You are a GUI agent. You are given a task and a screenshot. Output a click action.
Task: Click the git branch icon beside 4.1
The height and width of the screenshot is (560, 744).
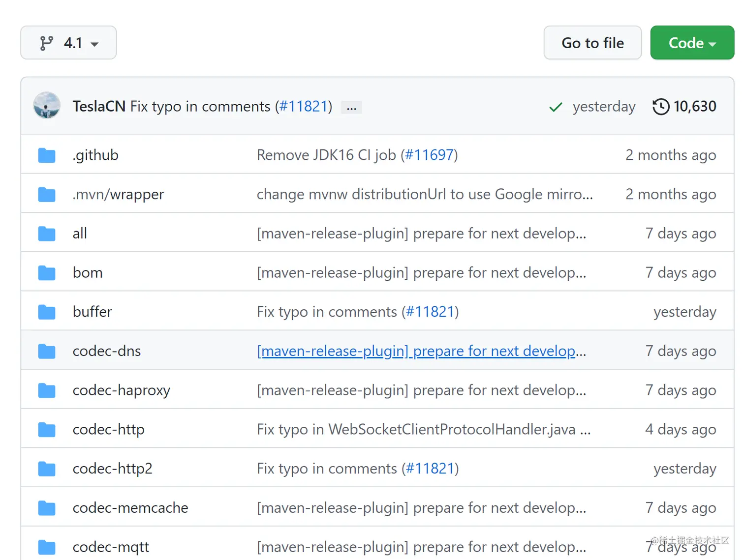[x=46, y=43]
